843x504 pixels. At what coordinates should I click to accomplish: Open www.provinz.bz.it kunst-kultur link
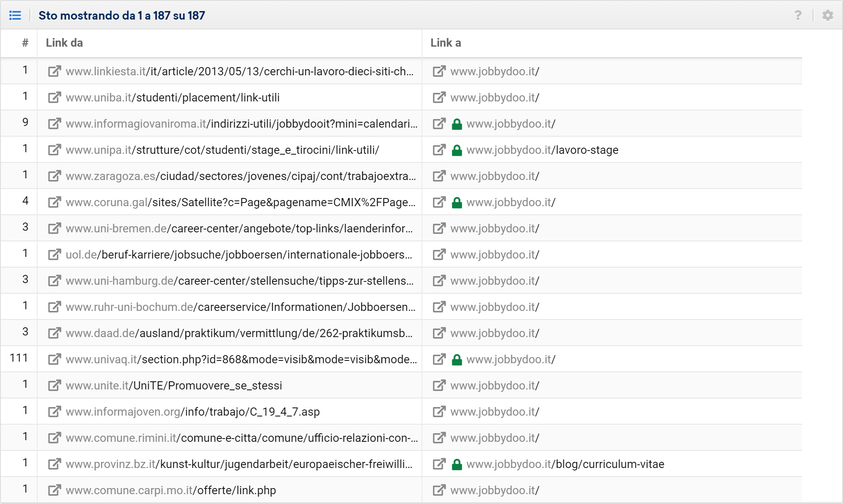tap(239, 464)
